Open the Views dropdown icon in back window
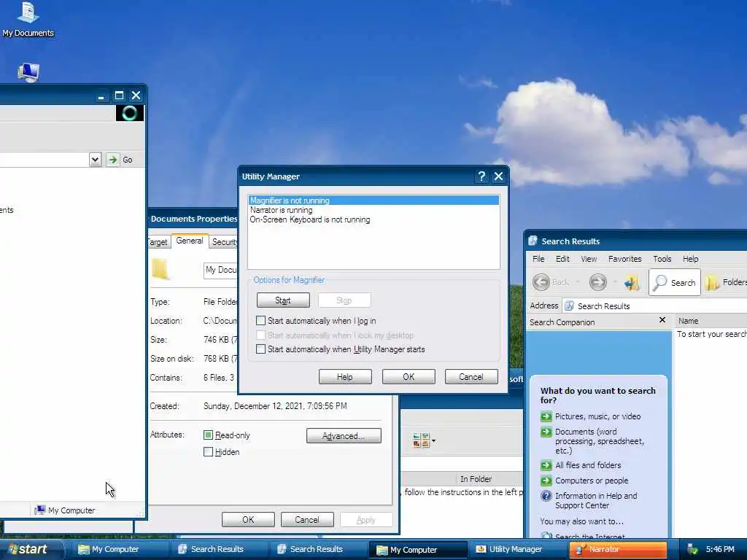This screenshot has width=747, height=560. (x=424, y=440)
